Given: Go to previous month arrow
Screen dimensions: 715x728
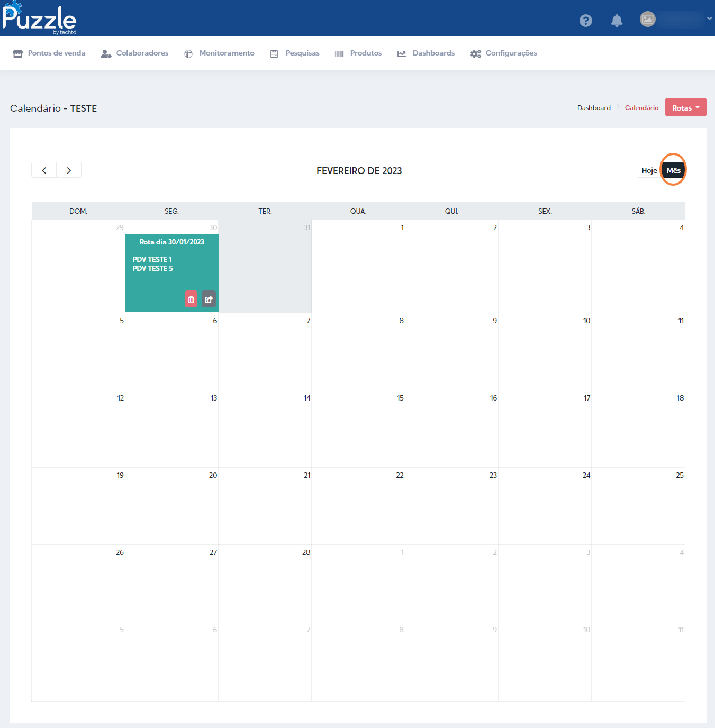Looking at the screenshot, I should coord(44,170).
